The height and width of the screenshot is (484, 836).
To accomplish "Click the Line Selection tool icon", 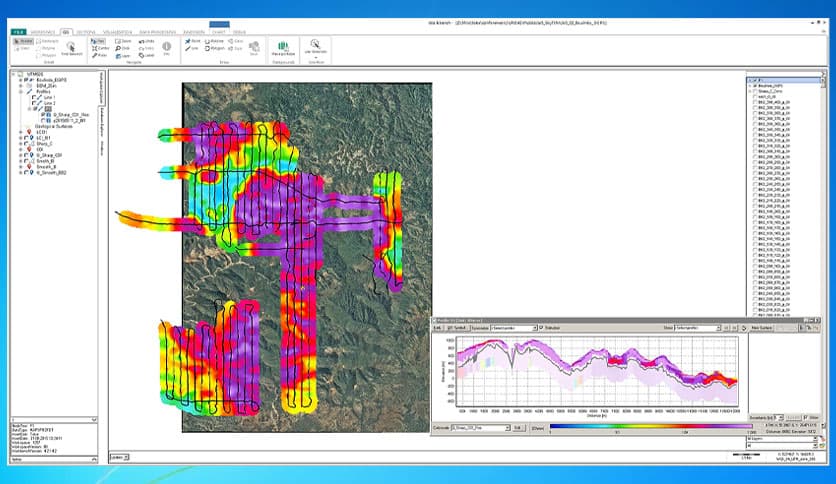I will 315,45.
